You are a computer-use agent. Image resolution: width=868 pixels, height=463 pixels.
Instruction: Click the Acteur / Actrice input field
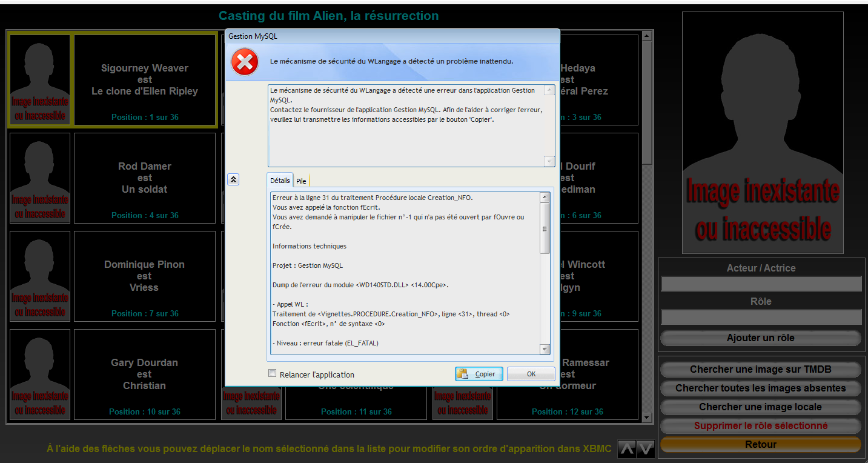point(761,284)
